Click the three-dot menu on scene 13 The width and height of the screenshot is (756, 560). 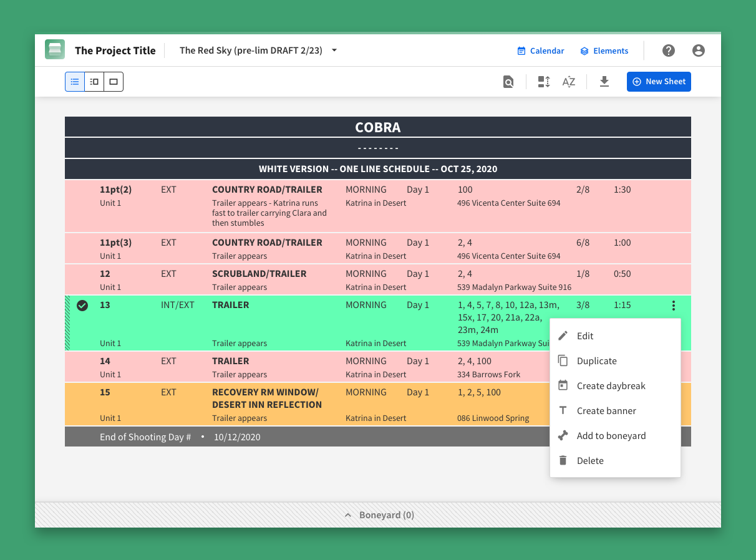[674, 306]
